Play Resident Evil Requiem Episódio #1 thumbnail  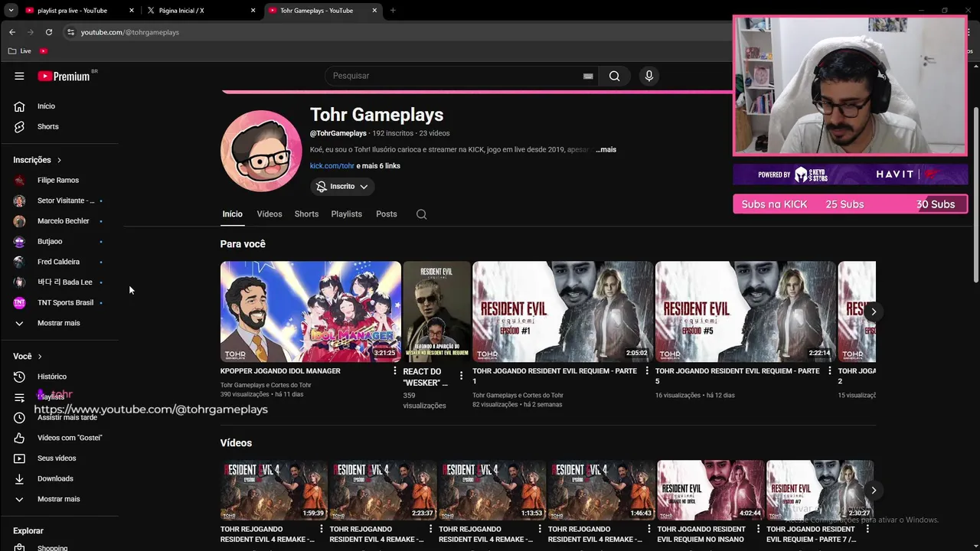[563, 311]
